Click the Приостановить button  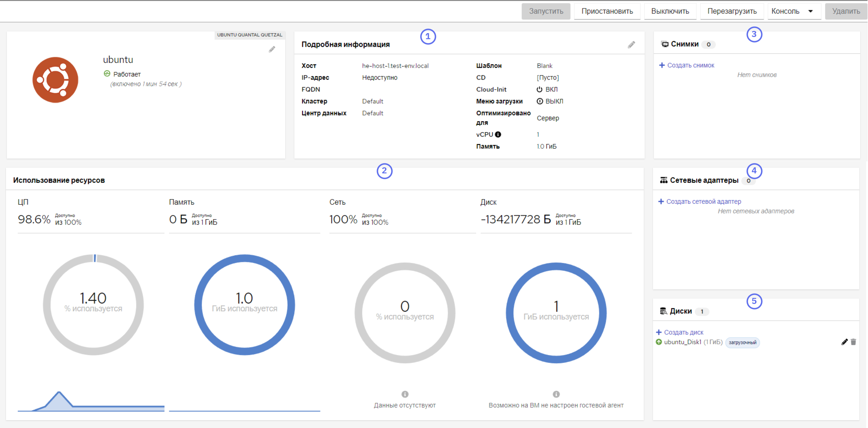click(x=607, y=11)
